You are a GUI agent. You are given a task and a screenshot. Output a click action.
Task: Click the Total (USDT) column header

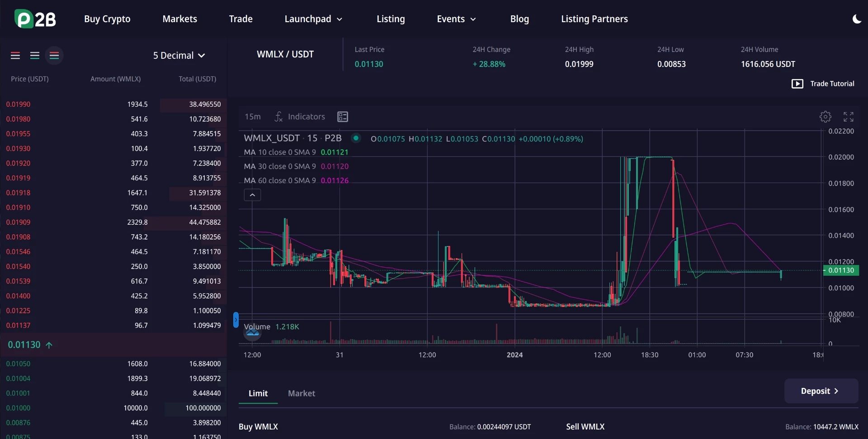pyautogui.click(x=197, y=79)
